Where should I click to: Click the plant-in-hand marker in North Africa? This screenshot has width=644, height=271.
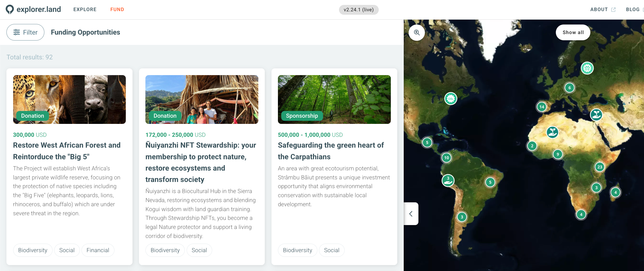[x=552, y=132]
